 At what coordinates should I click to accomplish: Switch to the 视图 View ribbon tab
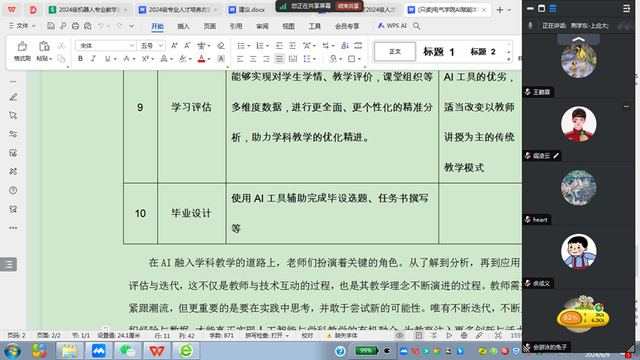(x=288, y=26)
